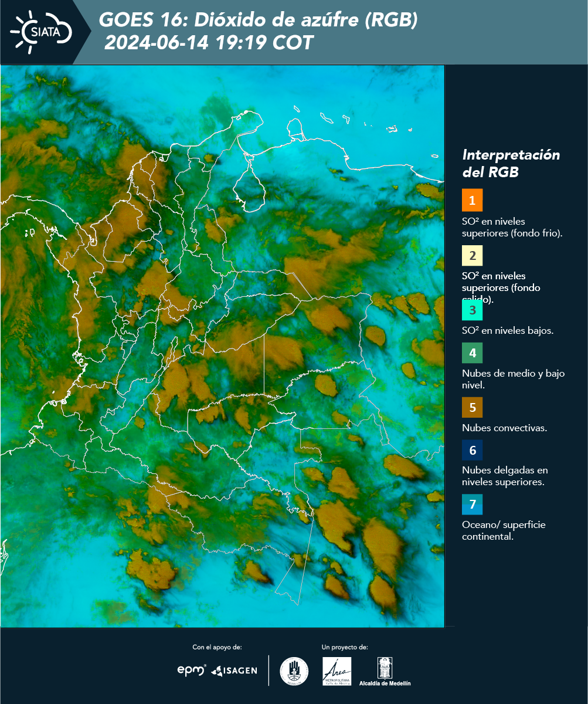Click the Alcaldía de Medellín logo
588x704 pixels.
point(385,671)
